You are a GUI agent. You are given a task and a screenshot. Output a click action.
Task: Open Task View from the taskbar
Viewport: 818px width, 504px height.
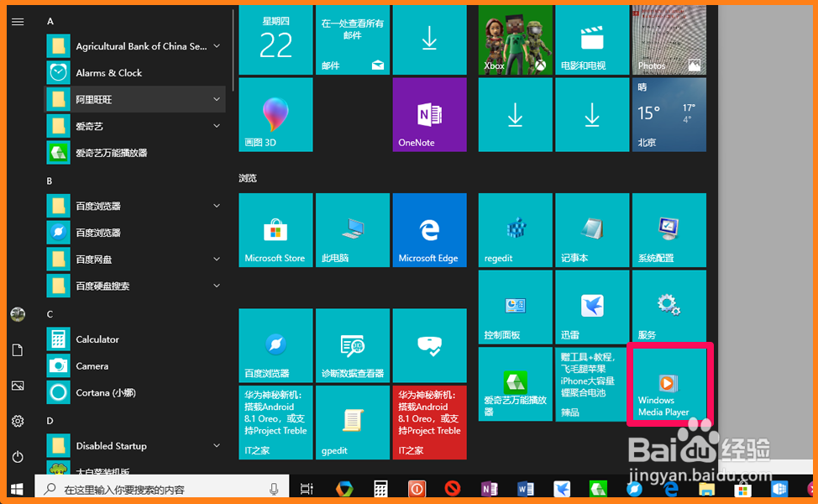(307, 489)
